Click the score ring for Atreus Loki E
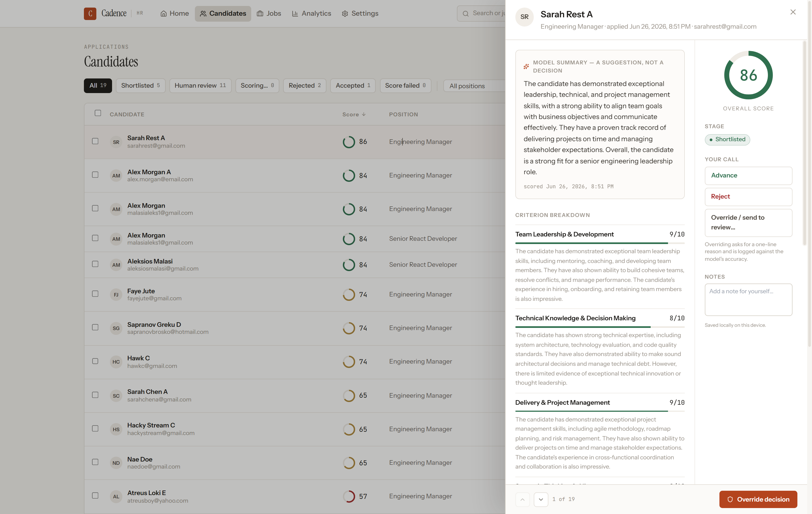812x514 pixels. tap(349, 496)
